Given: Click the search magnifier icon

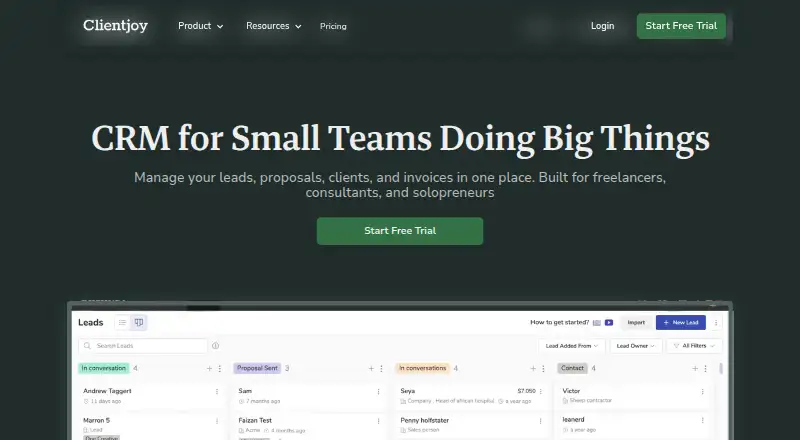Looking at the screenshot, I should [87, 346].
